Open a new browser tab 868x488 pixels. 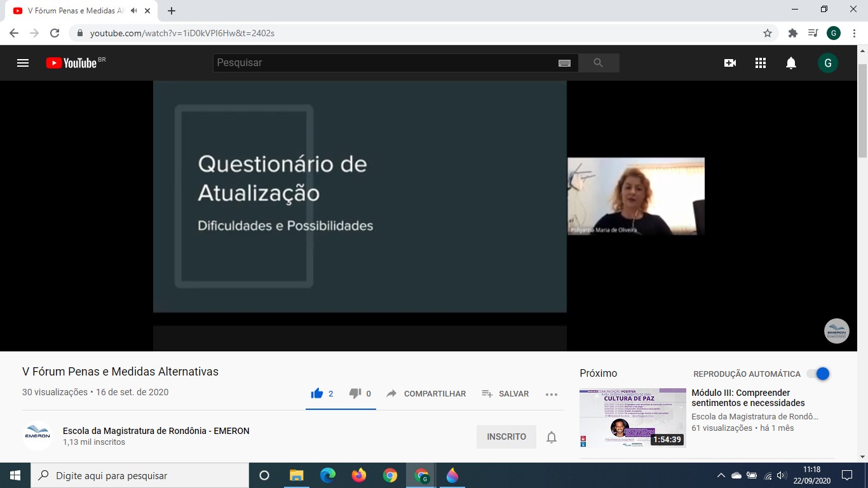tap(172, 11)
